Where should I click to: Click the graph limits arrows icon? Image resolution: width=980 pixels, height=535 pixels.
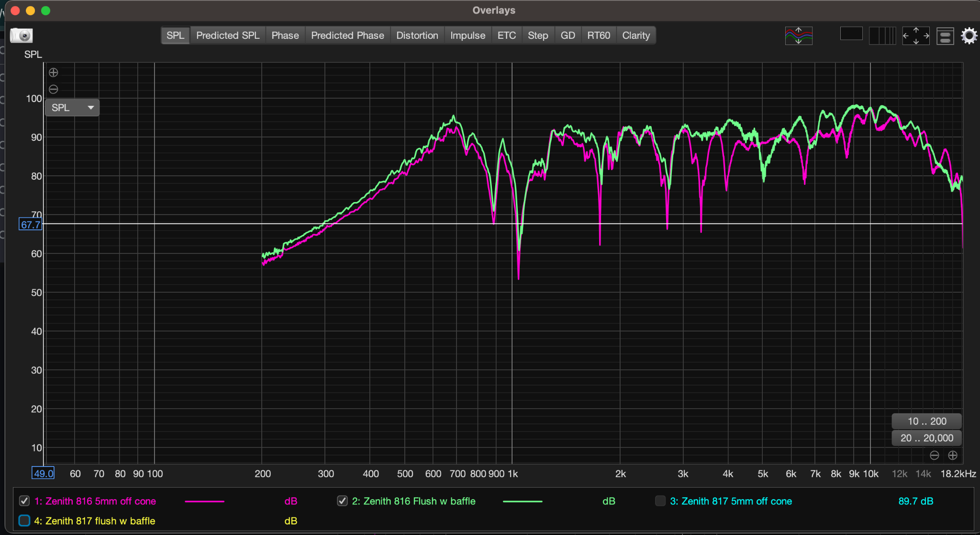(x=916, y=35)
